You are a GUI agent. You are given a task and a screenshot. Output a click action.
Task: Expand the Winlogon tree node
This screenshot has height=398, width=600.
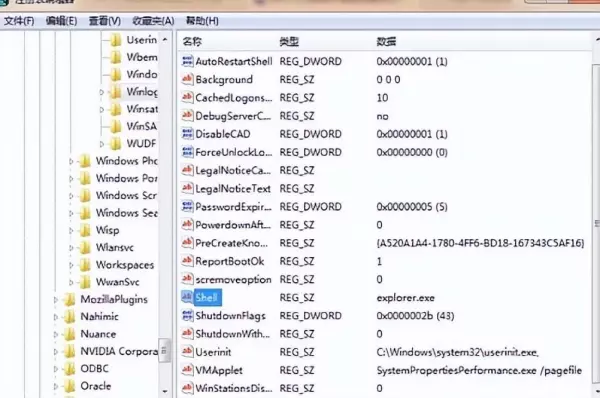point(101,92)
